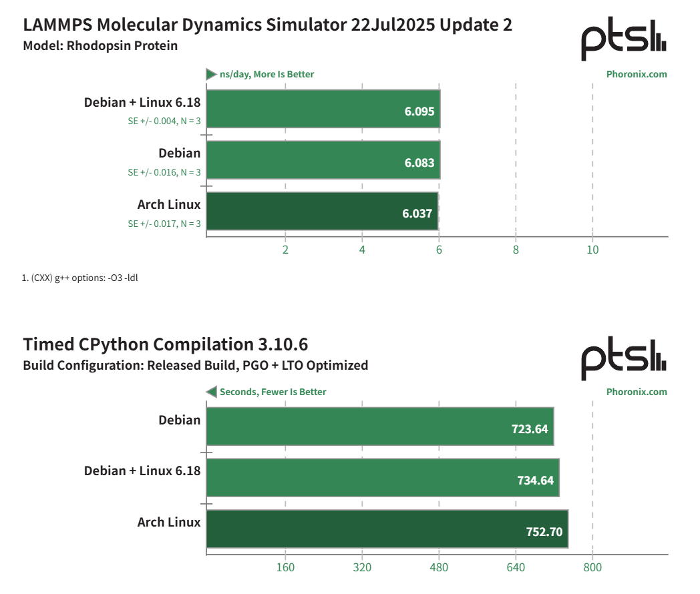
Task: Select the Debian + Linux 6.18 bar showing 6.095
Action: [x=323, y=109]
